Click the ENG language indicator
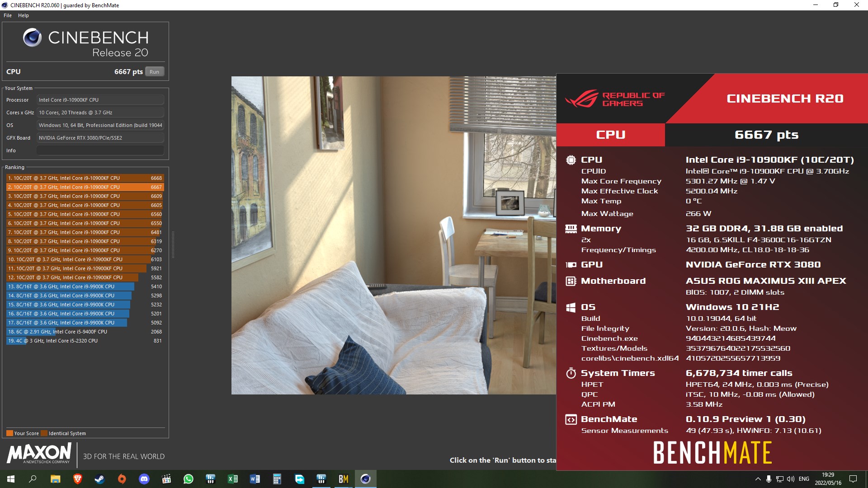The height and width of the screenshot is (488, 868). [x=804, y=479]
